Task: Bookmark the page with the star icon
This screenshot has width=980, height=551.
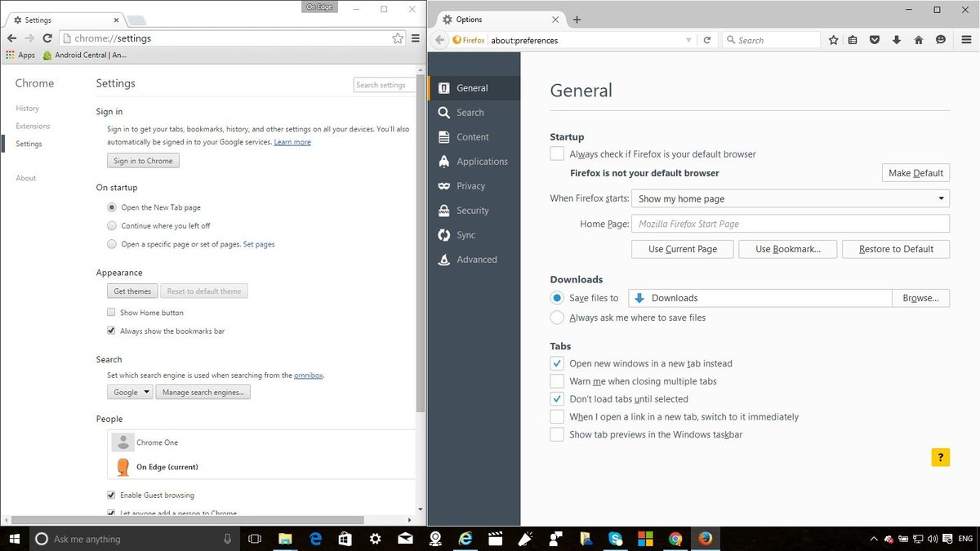Action: [832, 39]
